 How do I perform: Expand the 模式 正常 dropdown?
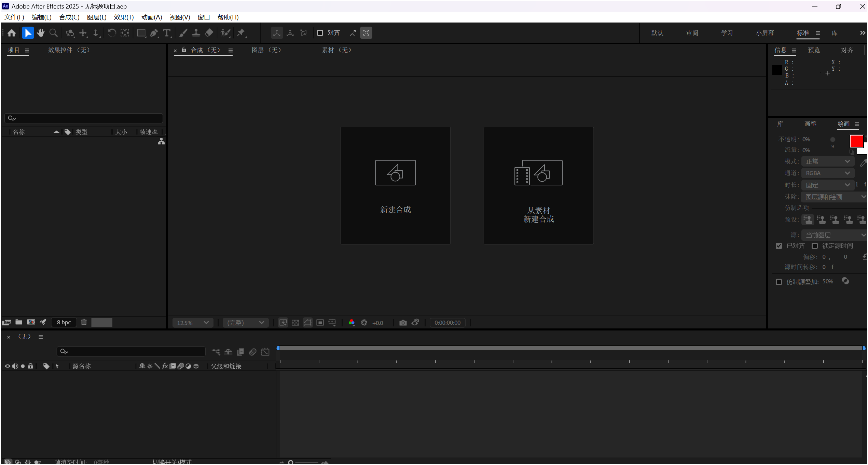point(827,161)
